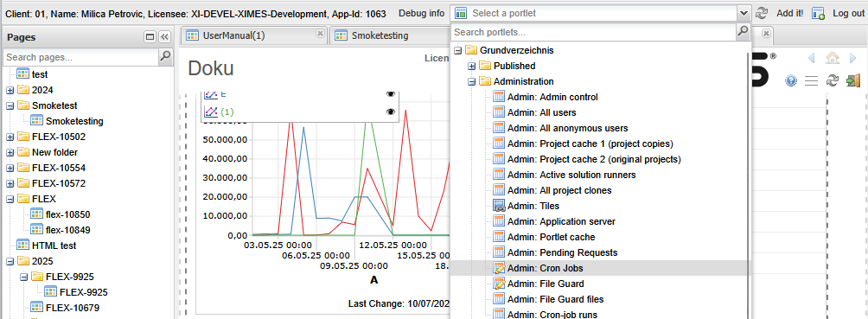Collapse the FLEX folder

click(10, 198)
